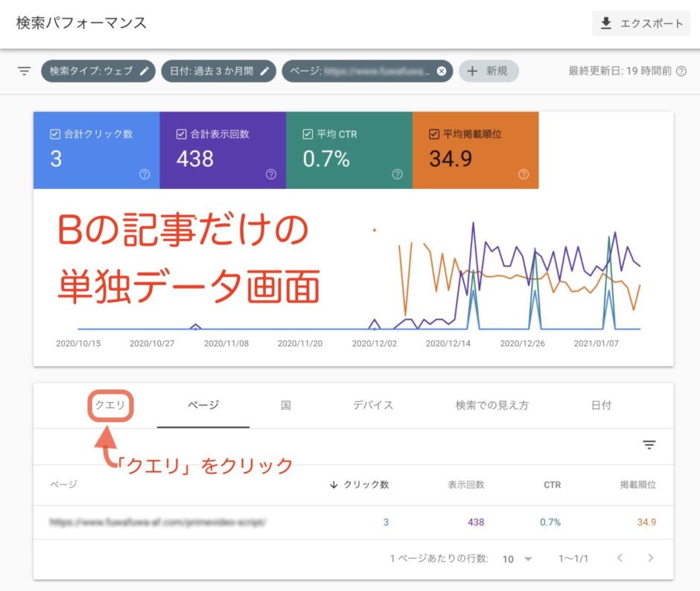
Task: Click the click count value 3 in the row
Action: pos(386,522)
